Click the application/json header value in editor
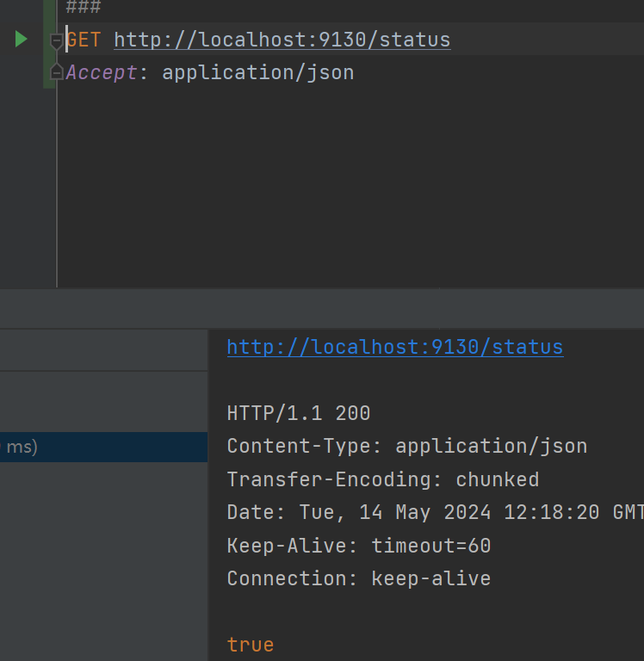644x661 pixels. click(x=258, y=72)
